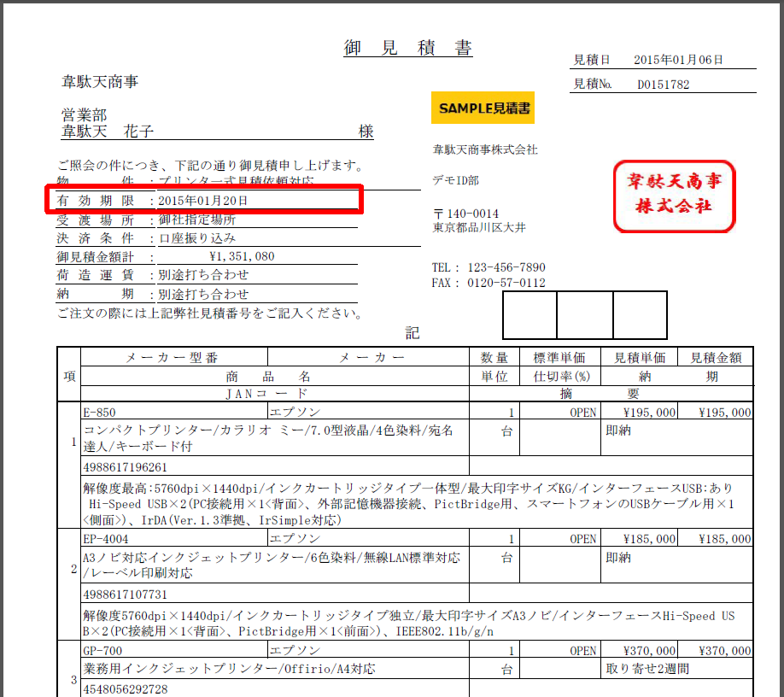Click 取り寄せ2週間 delivery note
This screenshot has width=784, height=697.
(x=647, y=669)
